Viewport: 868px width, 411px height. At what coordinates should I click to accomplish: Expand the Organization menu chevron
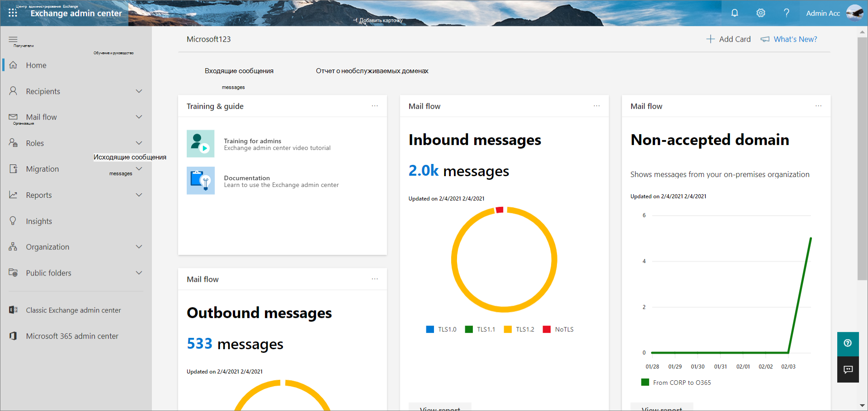139,247
